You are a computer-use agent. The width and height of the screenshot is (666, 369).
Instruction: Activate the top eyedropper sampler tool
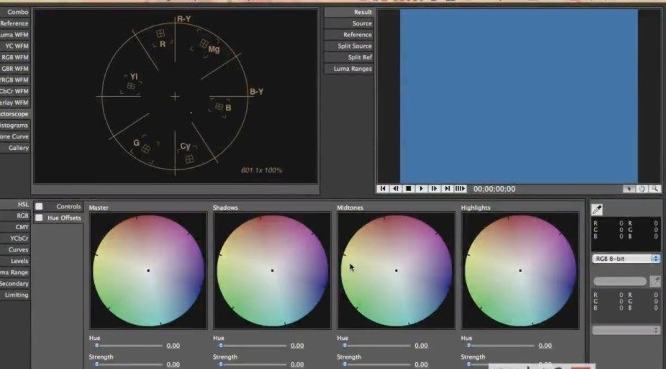click(x=597, y=209)
